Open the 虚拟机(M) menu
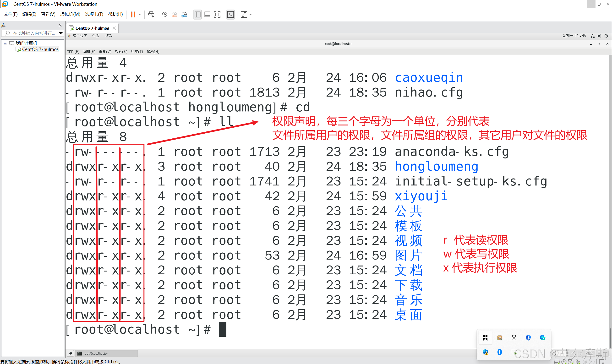 tap(70, 14)
